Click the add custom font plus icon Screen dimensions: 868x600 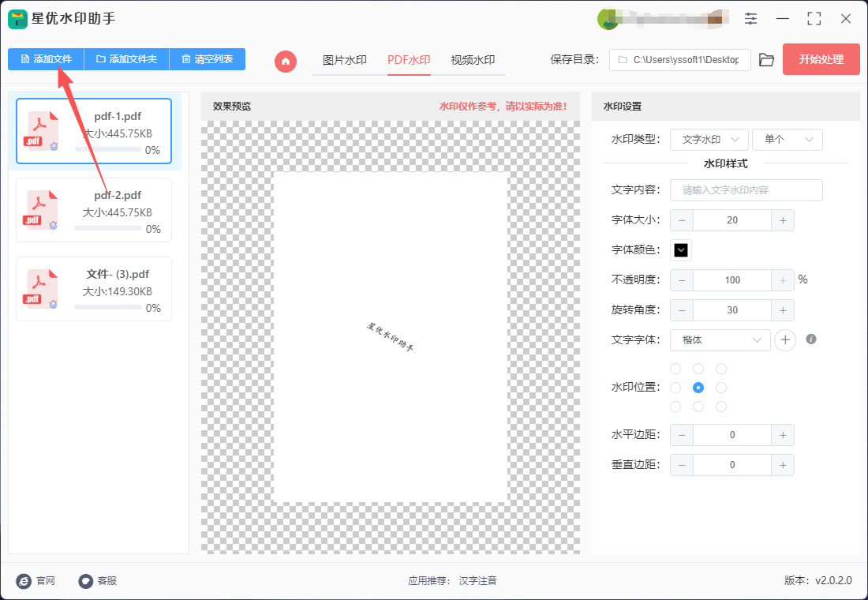tap(785, 340)
